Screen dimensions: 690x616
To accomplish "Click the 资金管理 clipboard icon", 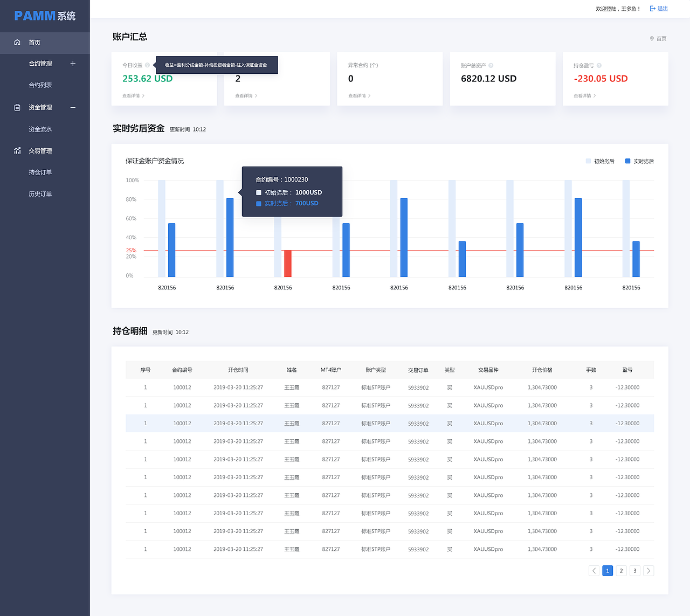I will pos(17,107).
